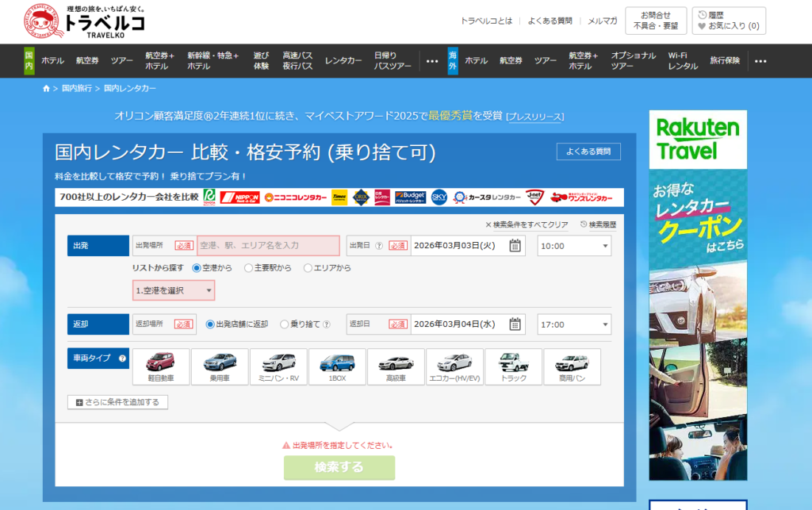Open the 空港を選択 dropdown
The width and height of the screenshot is (812, 510).
click(x=174, y=291)
